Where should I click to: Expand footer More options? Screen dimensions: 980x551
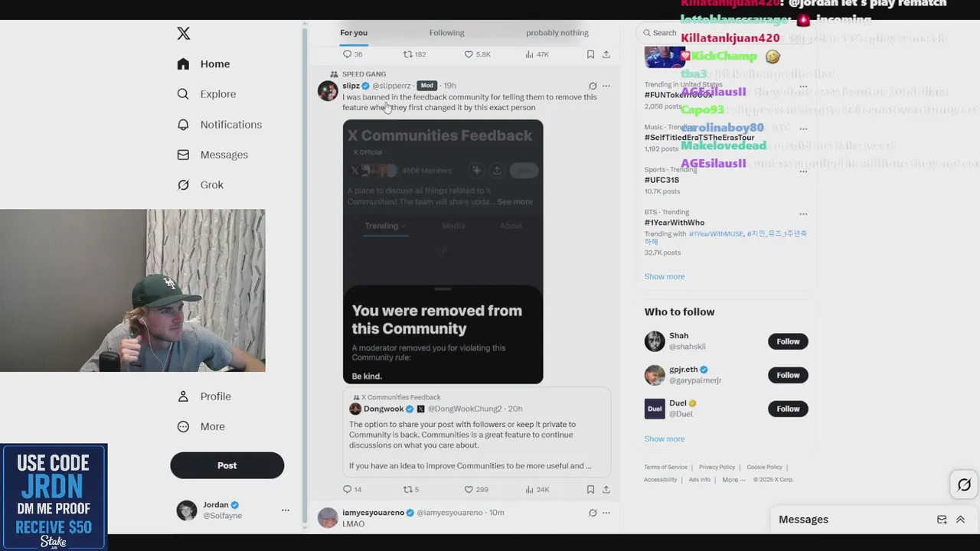[x=733, y=480]
